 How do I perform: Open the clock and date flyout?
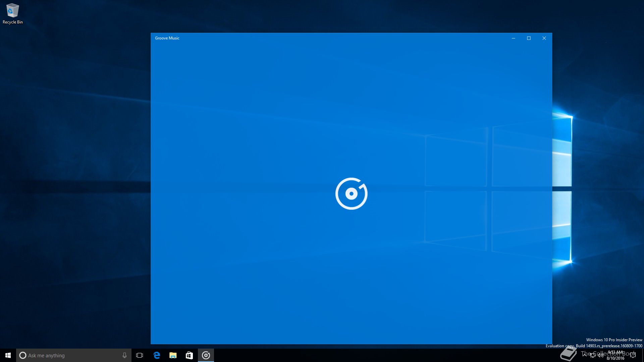(615, 355)
